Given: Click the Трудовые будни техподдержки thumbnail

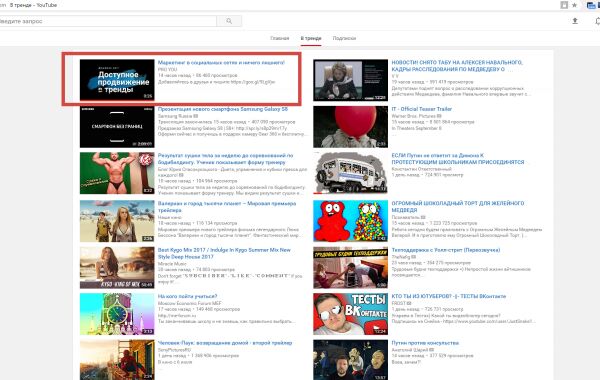Looking at the screenshot, I should click(x=351, y=267).
